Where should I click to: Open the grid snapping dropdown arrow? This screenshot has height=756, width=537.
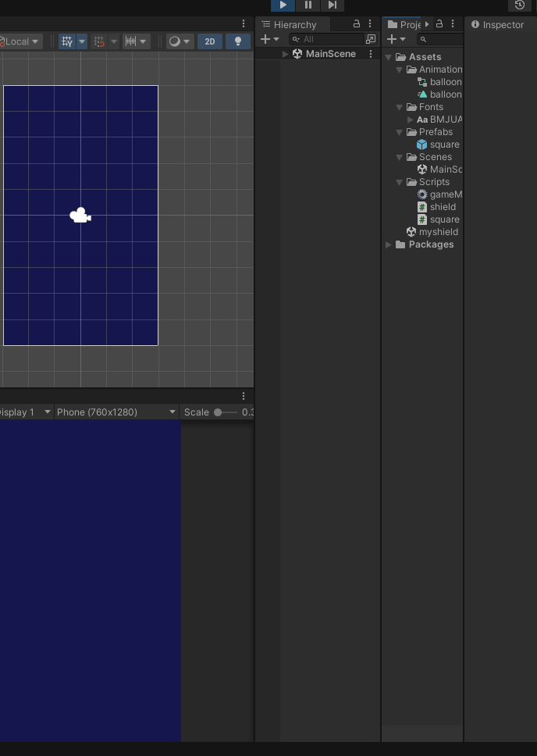[x=114, y=41]
